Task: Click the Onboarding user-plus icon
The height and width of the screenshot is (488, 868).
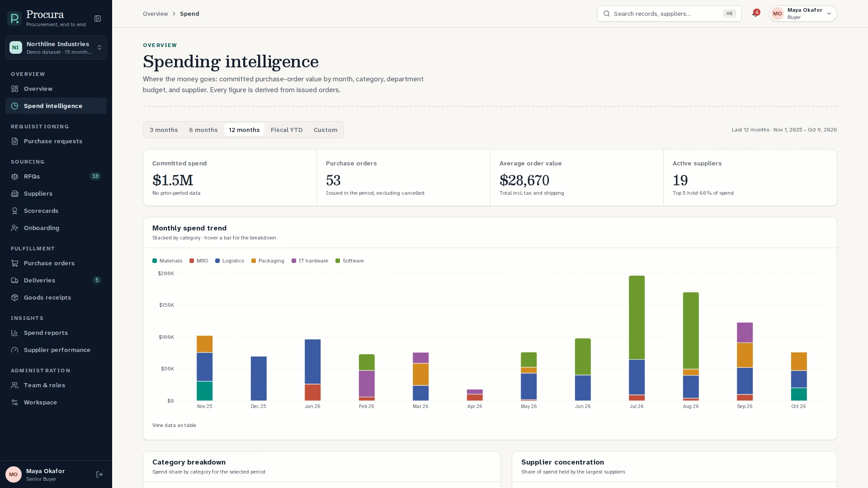Action: tap(15, 228)
